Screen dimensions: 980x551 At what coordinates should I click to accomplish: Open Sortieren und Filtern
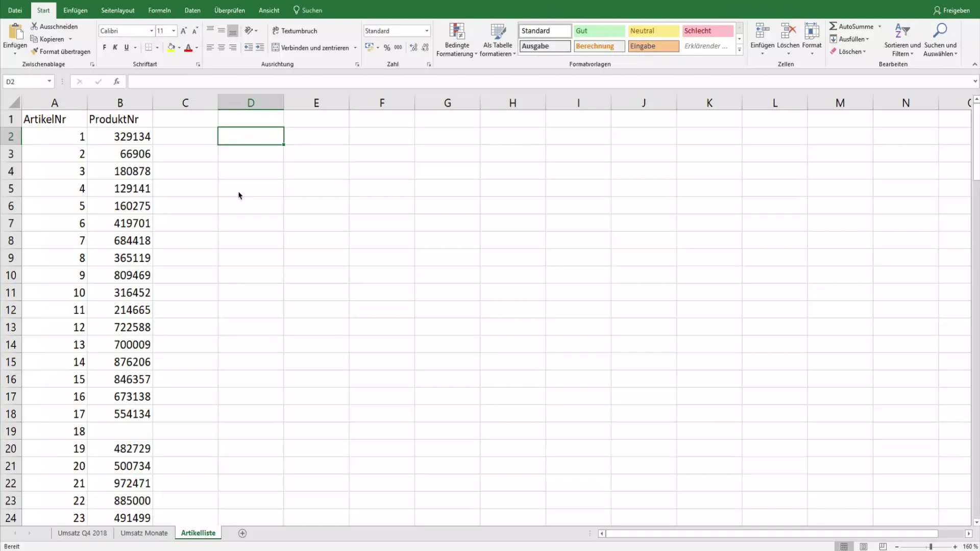[902, 40]
